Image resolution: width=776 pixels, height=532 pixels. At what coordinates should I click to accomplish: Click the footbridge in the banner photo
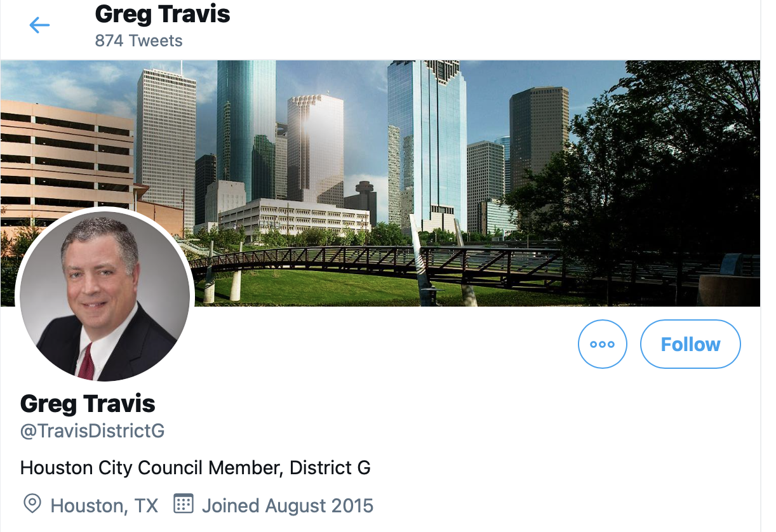point(394,262)
